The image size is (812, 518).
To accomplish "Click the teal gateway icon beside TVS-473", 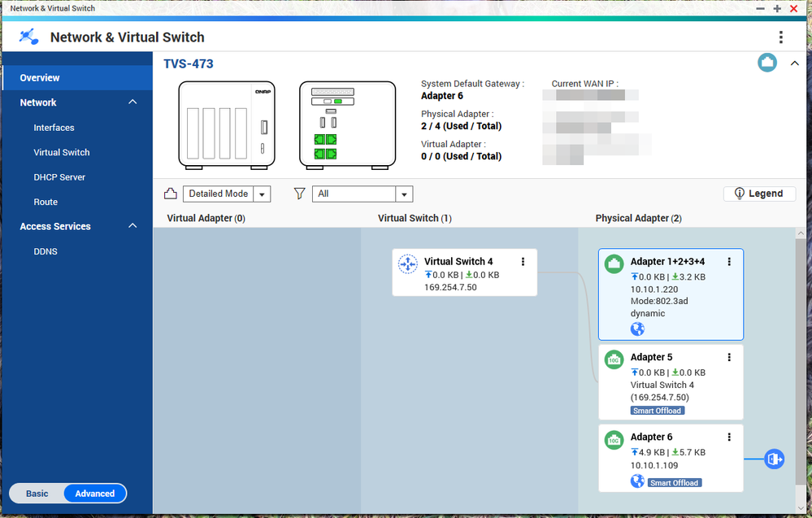I will 766,63.
